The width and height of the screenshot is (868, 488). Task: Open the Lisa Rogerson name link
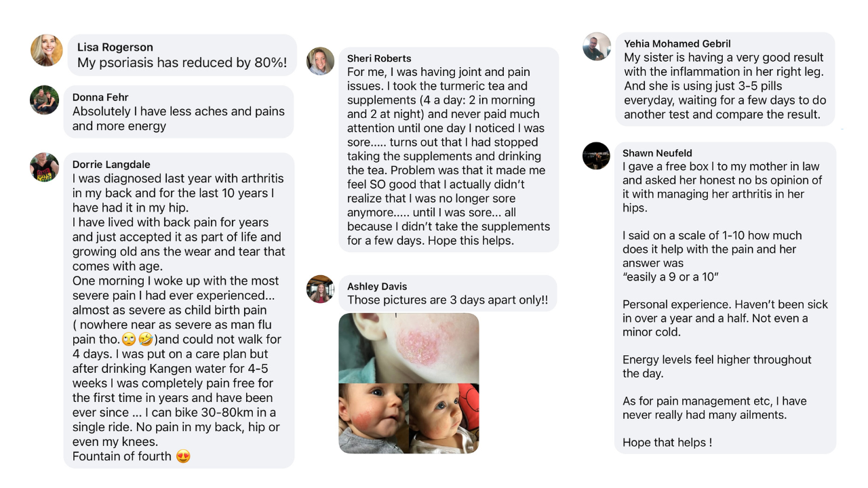click(x=115, y=47)
